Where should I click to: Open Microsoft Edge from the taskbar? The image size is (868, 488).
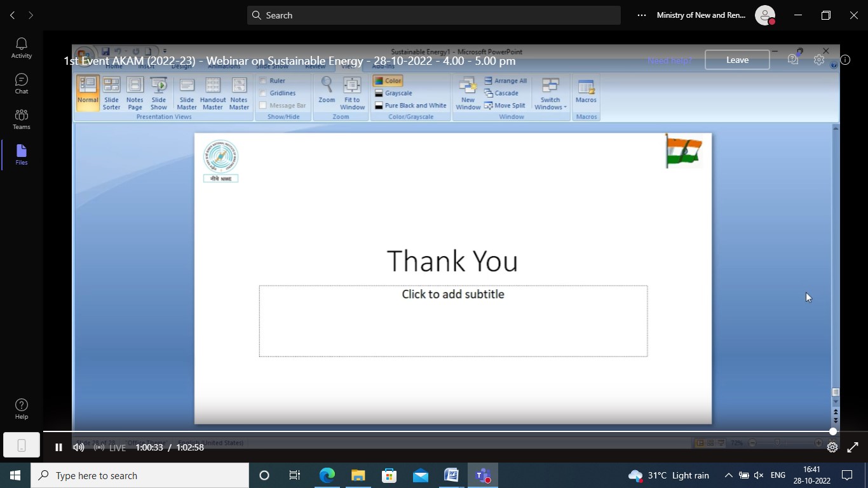327,475
